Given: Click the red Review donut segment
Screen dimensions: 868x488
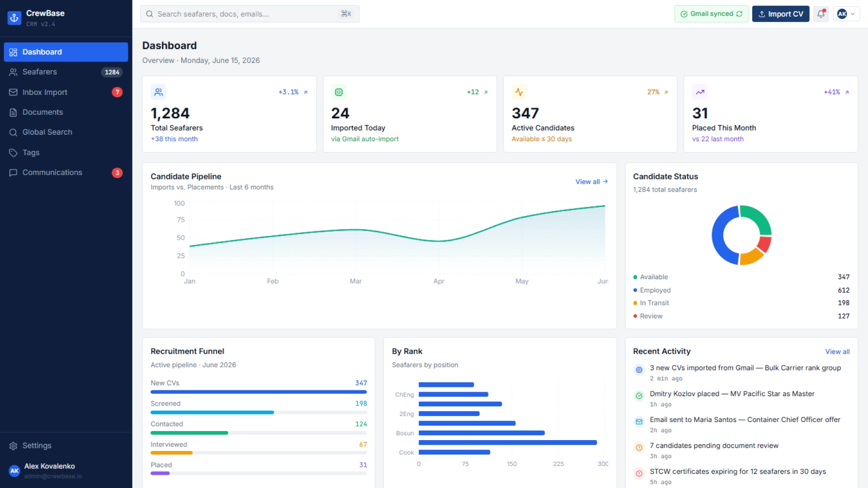Looking at the screenshot, I should (765, 244).
